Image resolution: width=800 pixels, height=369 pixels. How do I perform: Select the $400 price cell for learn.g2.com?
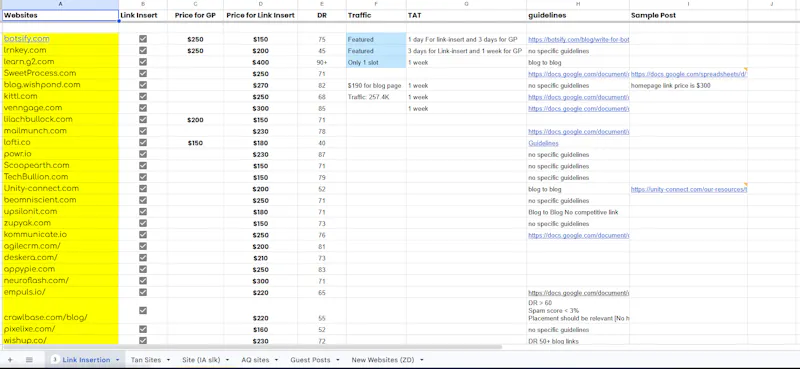click(x=260, y=62)
